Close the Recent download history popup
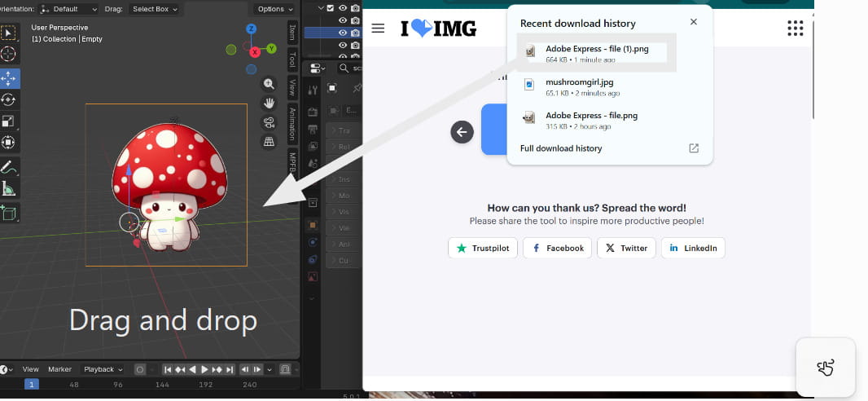Screen dimensions: 868x401 pos(694,22)
